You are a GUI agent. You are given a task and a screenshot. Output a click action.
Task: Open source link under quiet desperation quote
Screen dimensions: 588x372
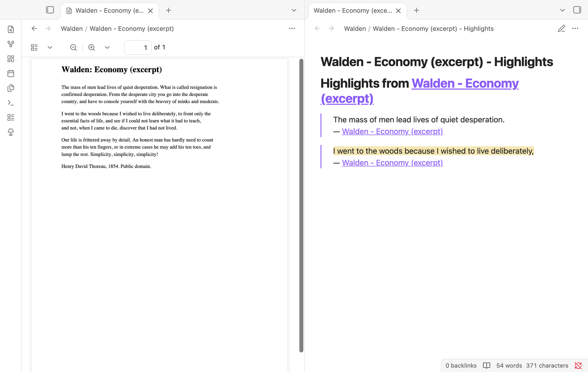tap(392, 132)
